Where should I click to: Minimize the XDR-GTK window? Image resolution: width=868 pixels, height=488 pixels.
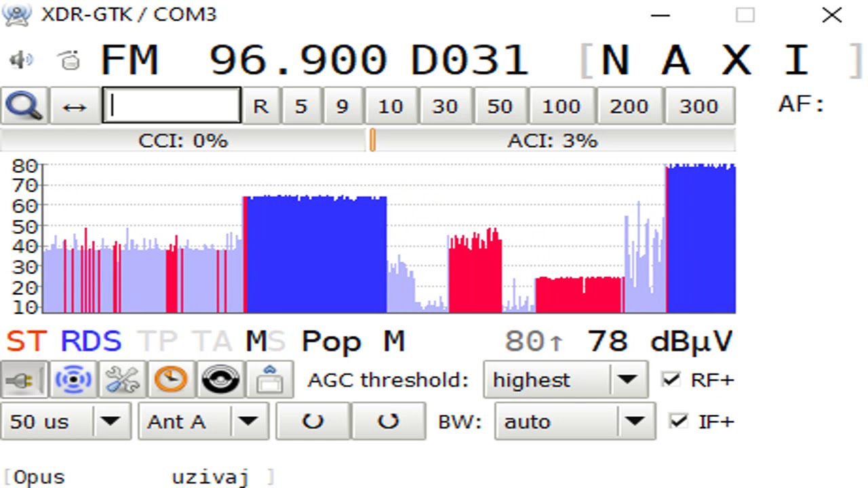(660, 15)
